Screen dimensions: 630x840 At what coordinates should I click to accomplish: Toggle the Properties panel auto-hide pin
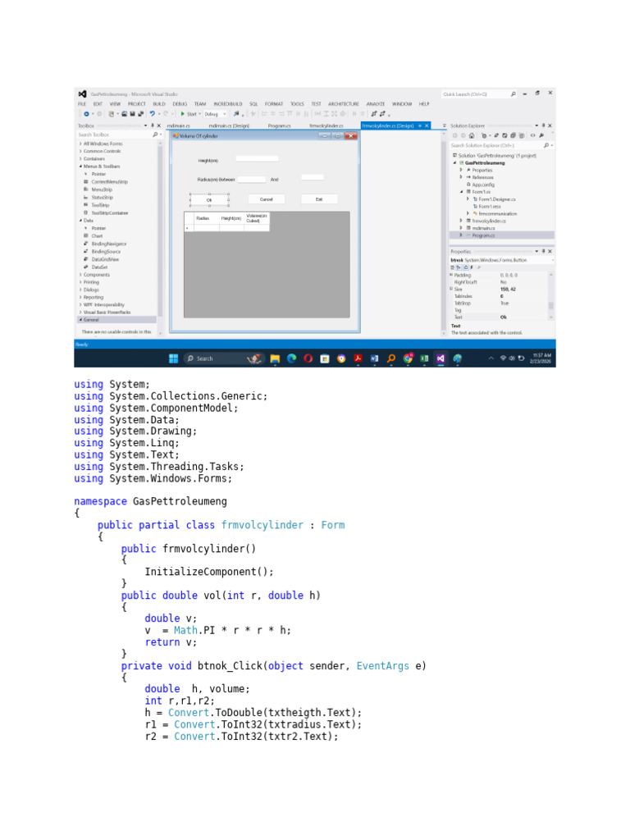point(543,251)
